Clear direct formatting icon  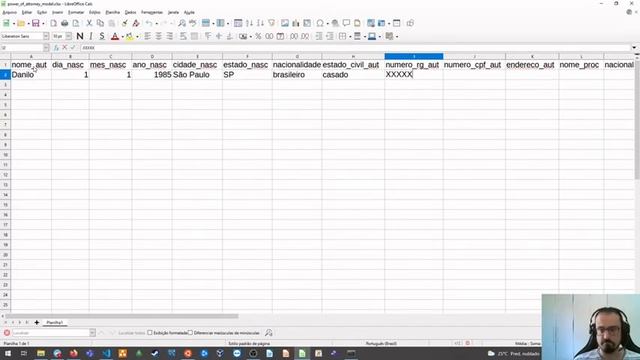tap(136, 23)
